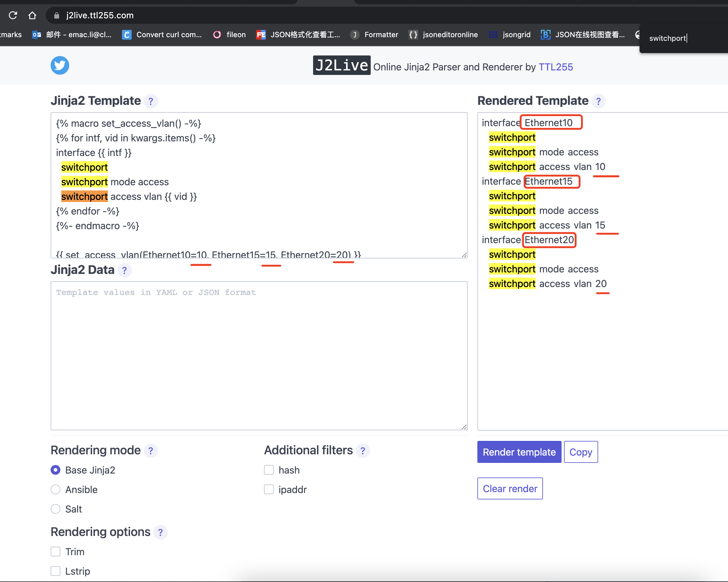728x582 pixels.
Task: Open Rendering mode help question mark
Action: pos(151,451)
